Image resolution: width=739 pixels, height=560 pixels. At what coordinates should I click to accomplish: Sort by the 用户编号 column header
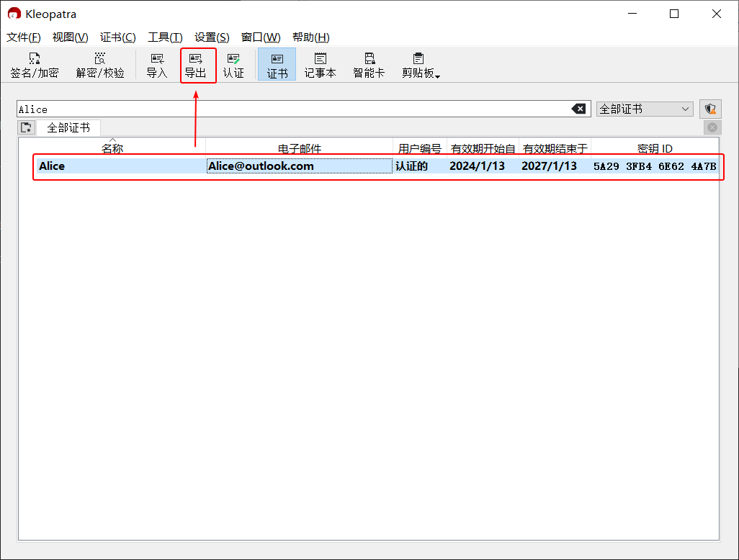[x=419, y=148]
